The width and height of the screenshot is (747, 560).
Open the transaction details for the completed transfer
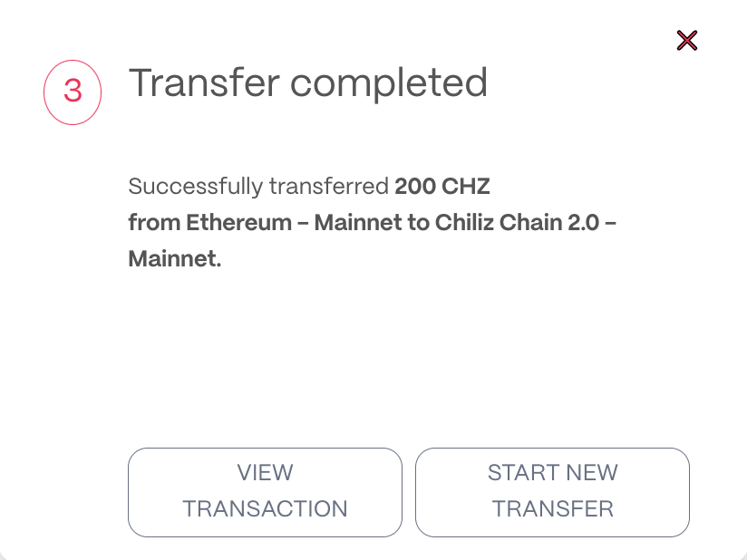(265, 491)
